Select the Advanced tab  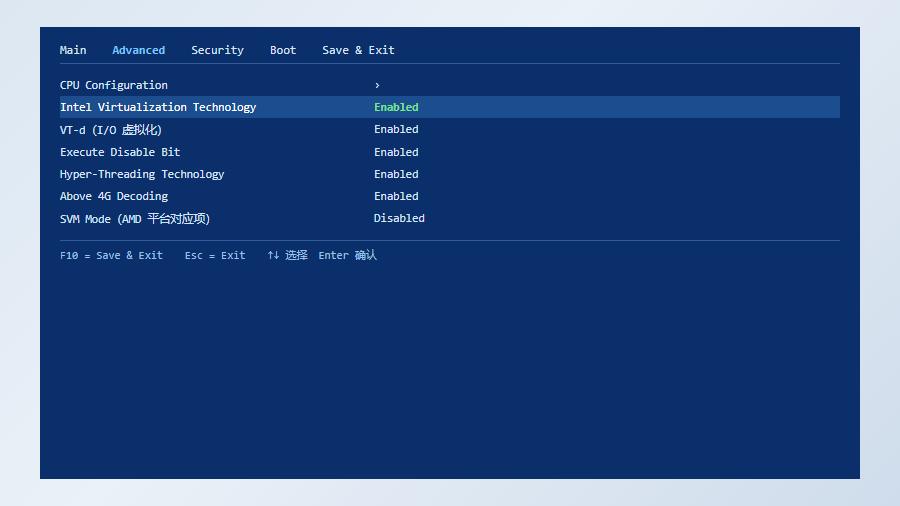click(x=138, y=50)
